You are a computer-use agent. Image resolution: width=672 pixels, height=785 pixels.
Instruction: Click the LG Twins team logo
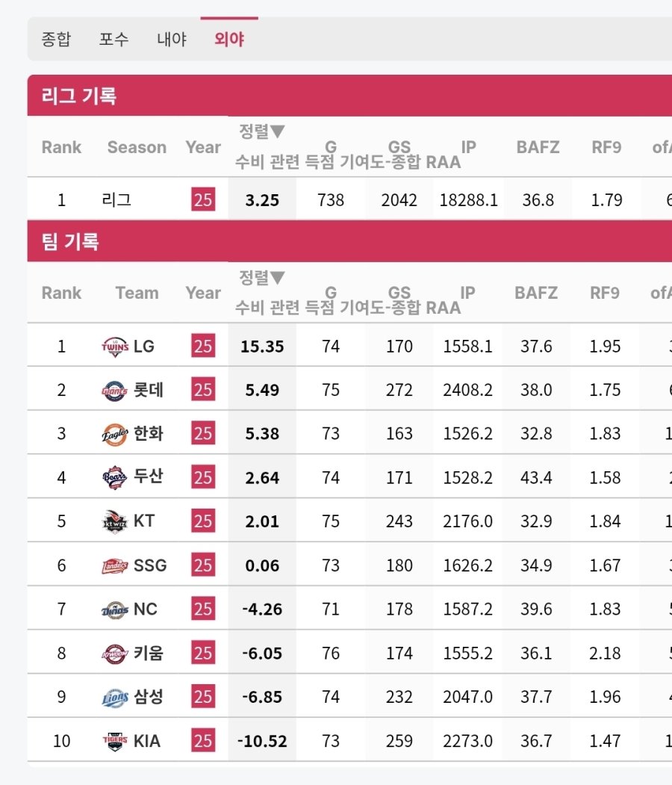pos(114,347)
